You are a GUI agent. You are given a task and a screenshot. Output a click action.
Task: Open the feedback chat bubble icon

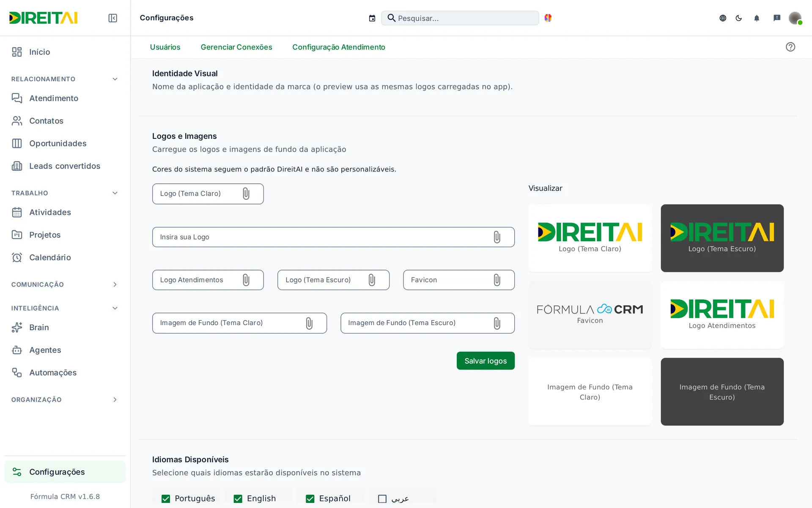[777, 18]
